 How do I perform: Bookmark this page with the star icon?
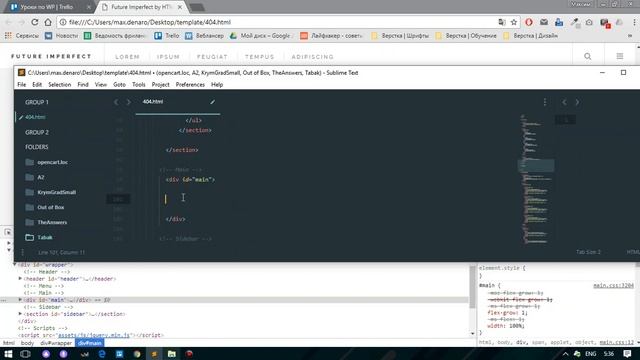pyautogui.click(x=514, y=22)
